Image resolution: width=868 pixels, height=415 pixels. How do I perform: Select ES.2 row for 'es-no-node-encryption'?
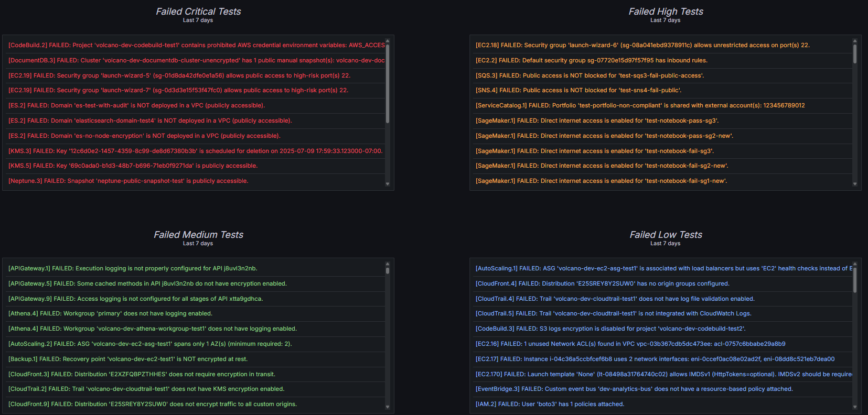[194, 136]
